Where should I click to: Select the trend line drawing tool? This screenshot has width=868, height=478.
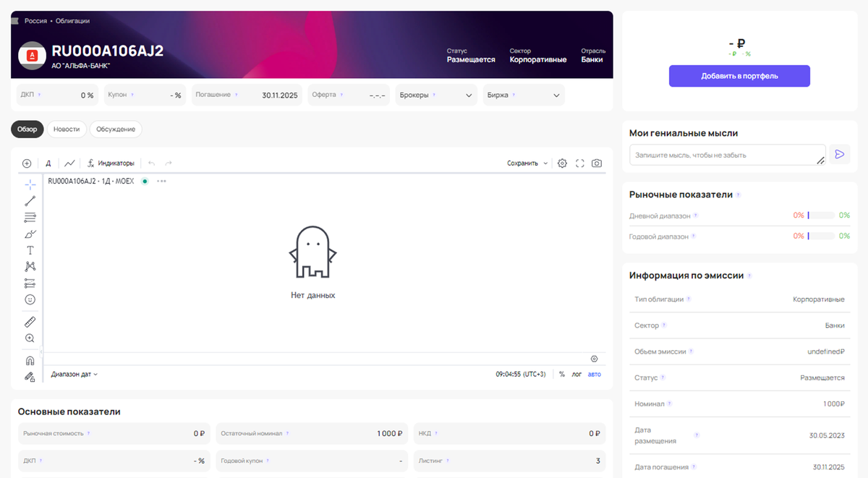coord(30,201)
